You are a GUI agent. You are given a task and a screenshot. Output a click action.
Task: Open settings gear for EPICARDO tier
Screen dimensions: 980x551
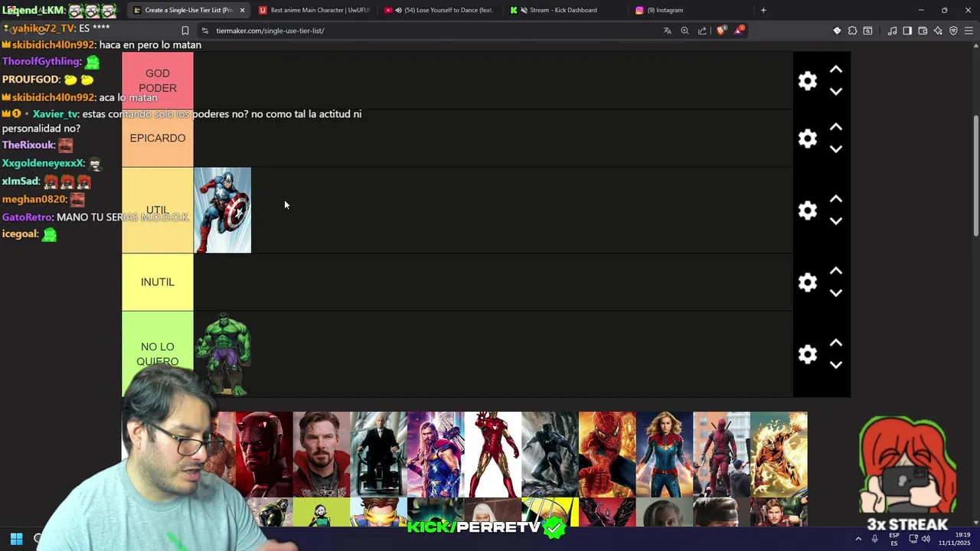pyautogui.click(x=808, y=139)
